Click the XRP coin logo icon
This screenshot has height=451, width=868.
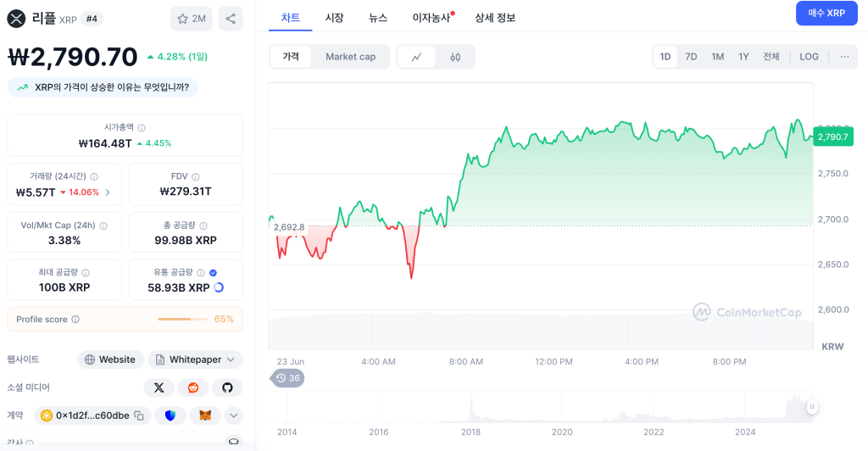coord(16,19)
